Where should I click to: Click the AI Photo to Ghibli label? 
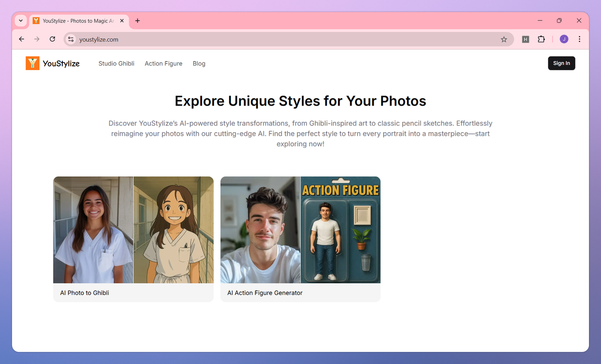point(85,293)
